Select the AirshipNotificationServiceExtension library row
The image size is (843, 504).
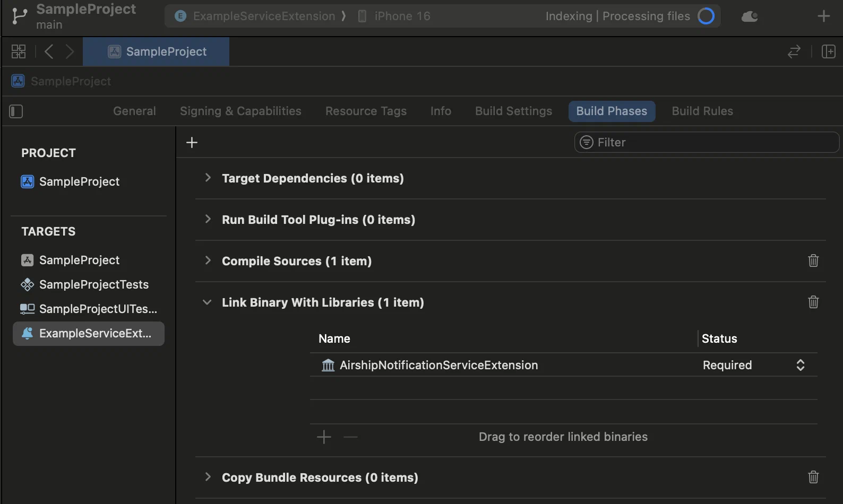click(x=438, y=365)
